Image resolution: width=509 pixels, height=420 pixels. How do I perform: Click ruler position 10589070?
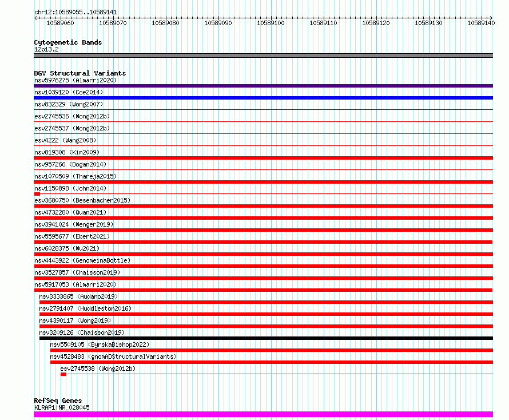coord(113,23)
